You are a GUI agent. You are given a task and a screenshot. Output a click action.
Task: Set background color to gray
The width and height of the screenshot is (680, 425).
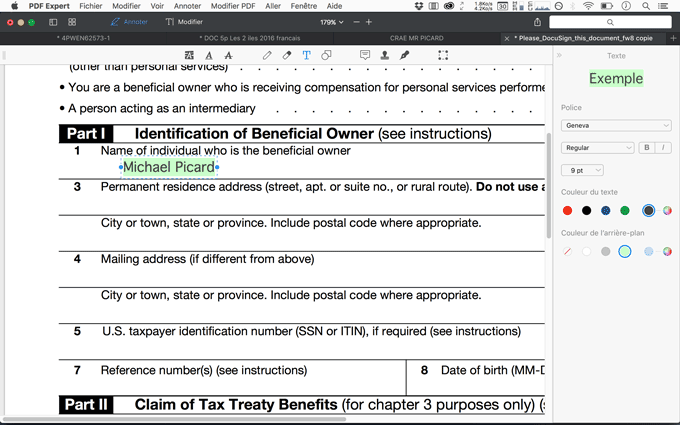605,252
